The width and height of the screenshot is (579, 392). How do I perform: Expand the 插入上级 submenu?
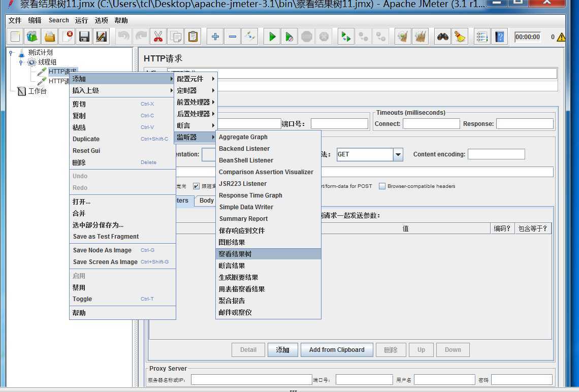click(x=122, y=90)
